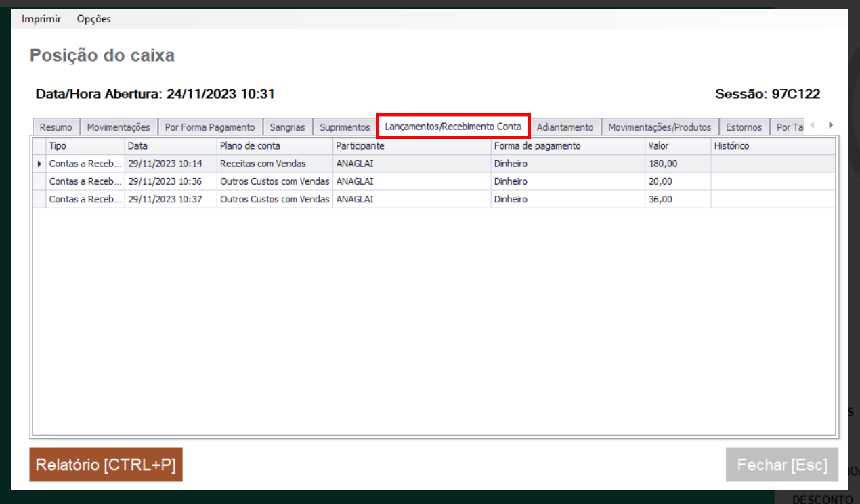Select the row with value 36,00
Image resolution: width=860 pixels, height=504 pixels.
click(x=660, y=199)
